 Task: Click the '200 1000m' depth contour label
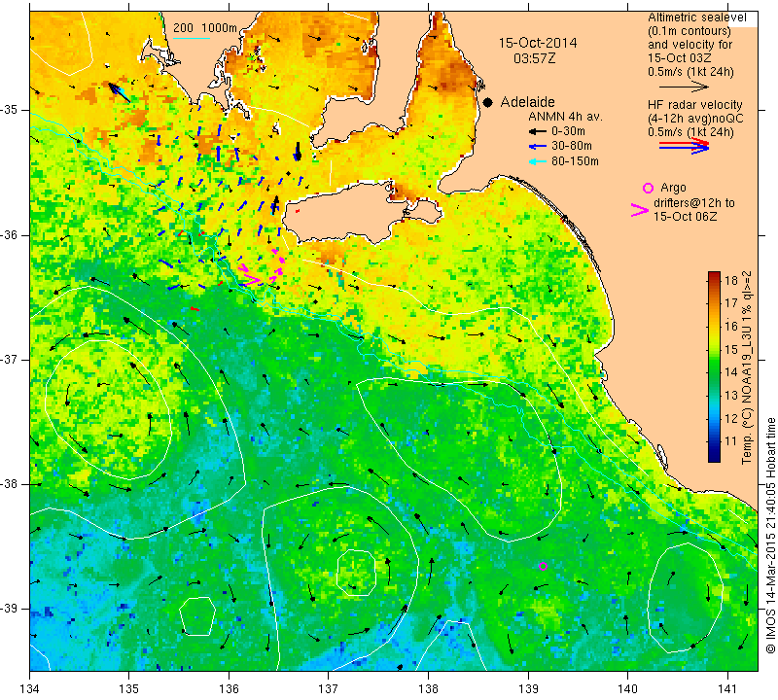click(205, 28)
